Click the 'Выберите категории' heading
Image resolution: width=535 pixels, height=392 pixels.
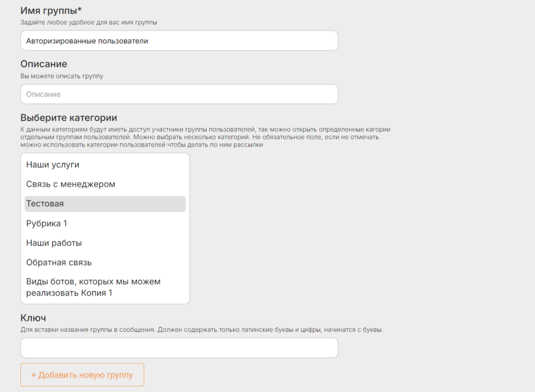68,118
